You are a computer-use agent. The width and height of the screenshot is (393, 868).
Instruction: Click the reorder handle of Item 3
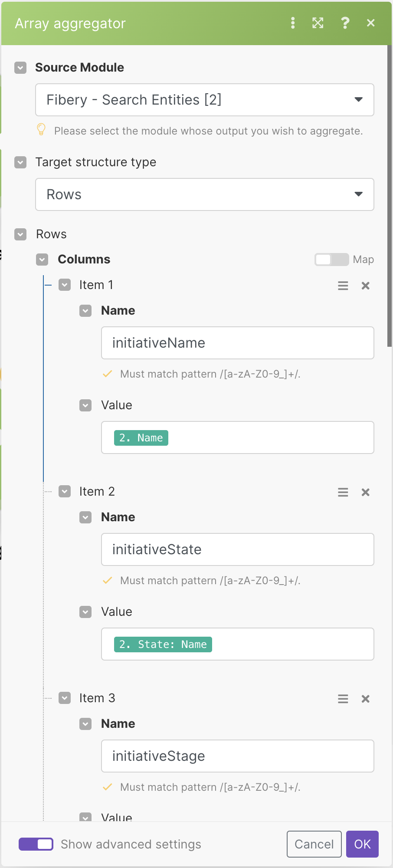(343, 699)
